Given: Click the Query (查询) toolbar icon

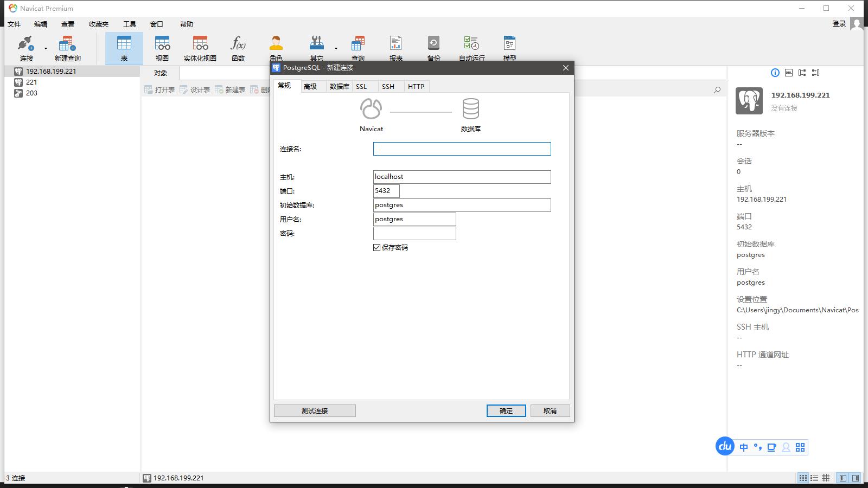Looking at the screenshot, I should pos(358,48).
